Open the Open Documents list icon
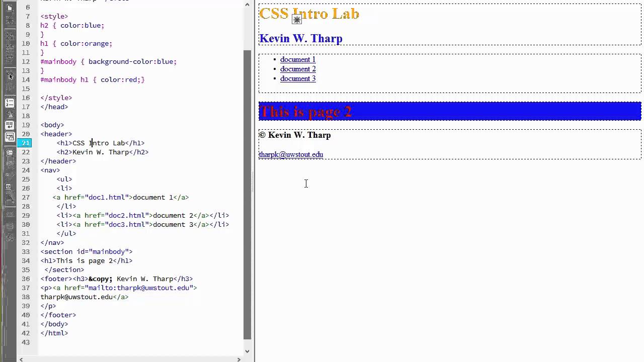The height and width of the screenshot is (362, 644). click(x=10, y=7)
